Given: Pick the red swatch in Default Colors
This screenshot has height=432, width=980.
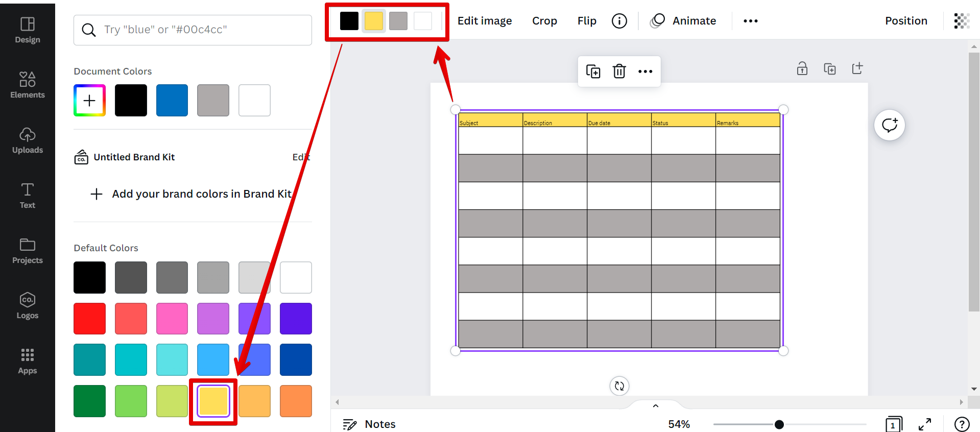Looking at the screenshot, I should click(x=89, y=319).
